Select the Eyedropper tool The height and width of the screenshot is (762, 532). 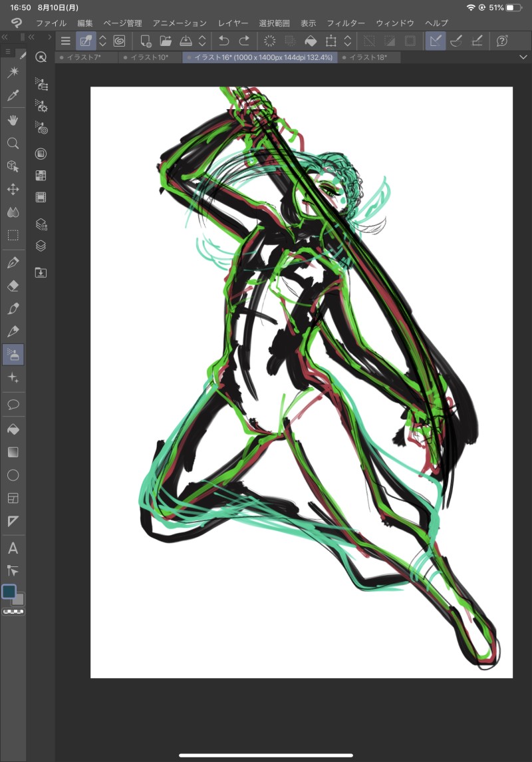13,95
